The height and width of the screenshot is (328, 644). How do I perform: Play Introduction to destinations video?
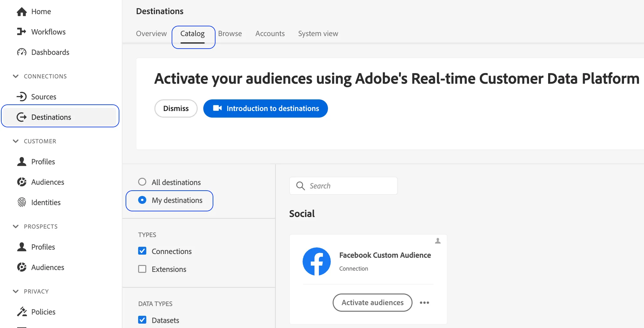pos(266,108)
